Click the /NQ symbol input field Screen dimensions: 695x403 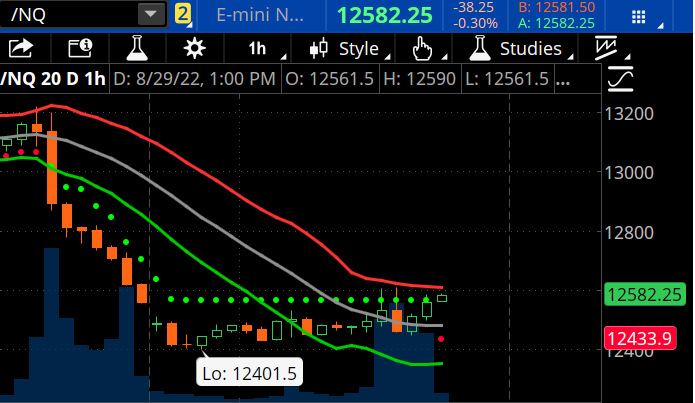click(69, 15)
